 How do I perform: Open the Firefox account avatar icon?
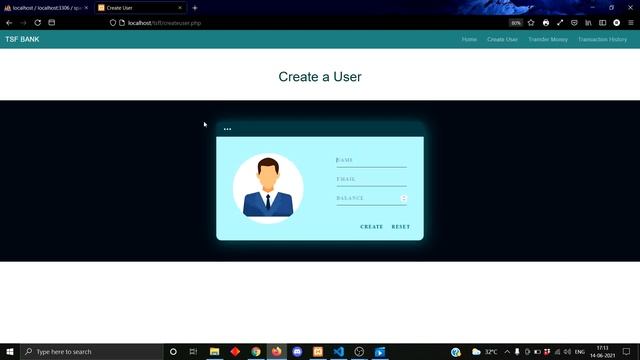click(617, 23)
